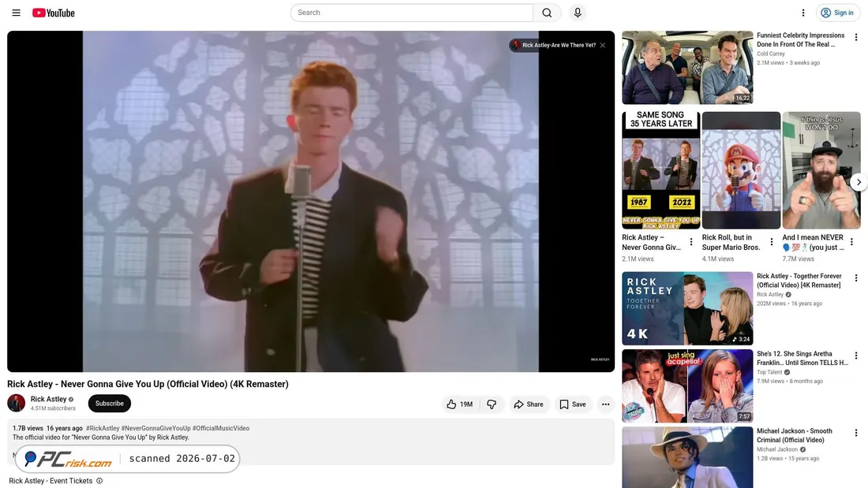Open Michael Jackson Smooth Criminal thumbnail
Screen dimensions: 868x488
click(687, 457)
